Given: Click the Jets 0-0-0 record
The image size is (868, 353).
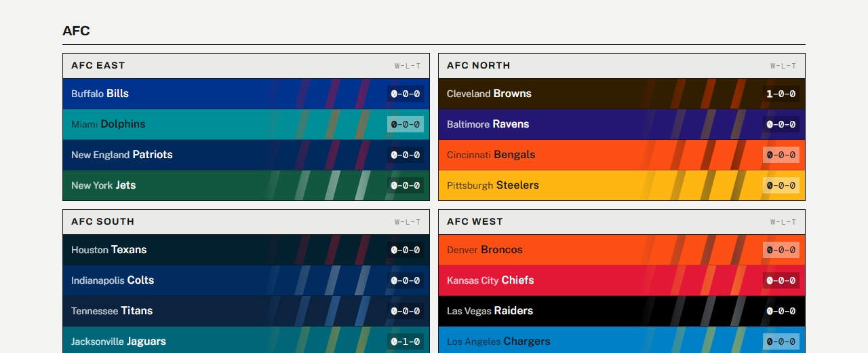Looking at the screenshot, I should pyautogui.click(x=406, y=185).
